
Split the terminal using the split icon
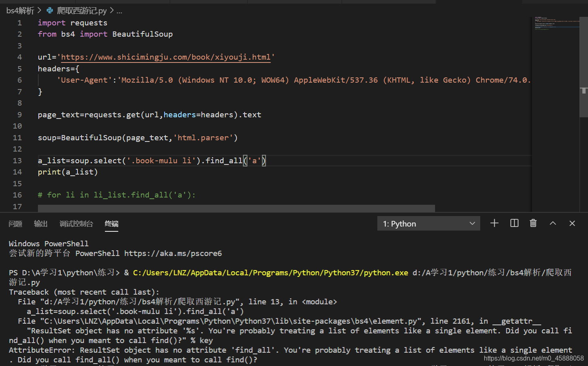click(x=514, y=223)
